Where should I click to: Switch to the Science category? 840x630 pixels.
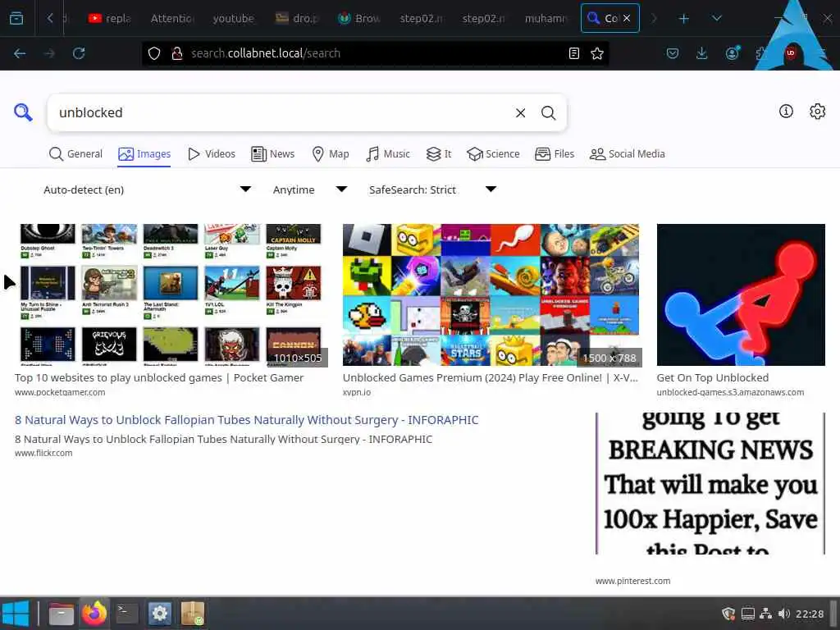coord(493,154)
